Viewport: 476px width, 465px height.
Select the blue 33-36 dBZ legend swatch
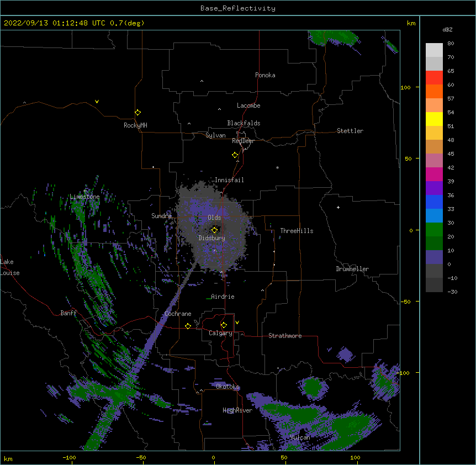click(434, 202)
